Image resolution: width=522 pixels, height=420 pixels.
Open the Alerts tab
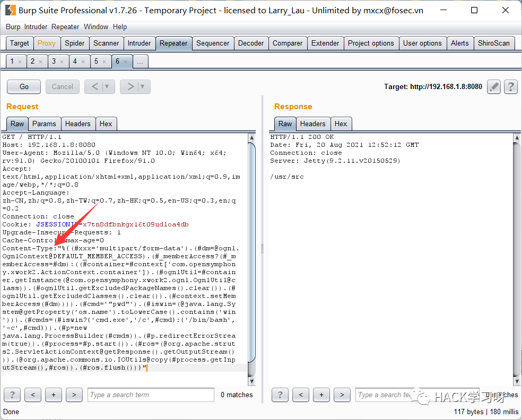click(460, 43)
